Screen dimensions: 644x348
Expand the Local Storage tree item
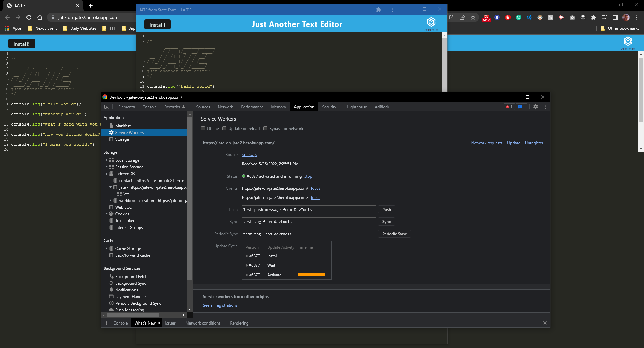click(x=107, y=160)
